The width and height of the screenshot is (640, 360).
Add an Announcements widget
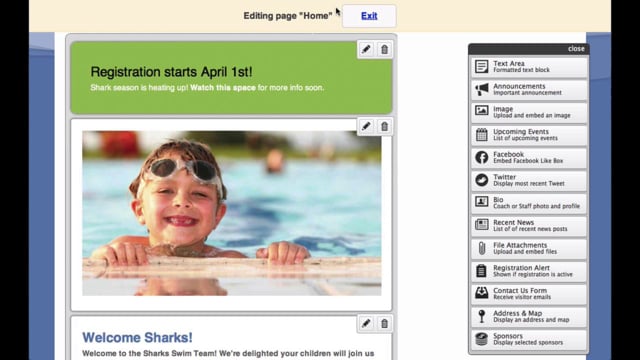[x=529, y=90]
